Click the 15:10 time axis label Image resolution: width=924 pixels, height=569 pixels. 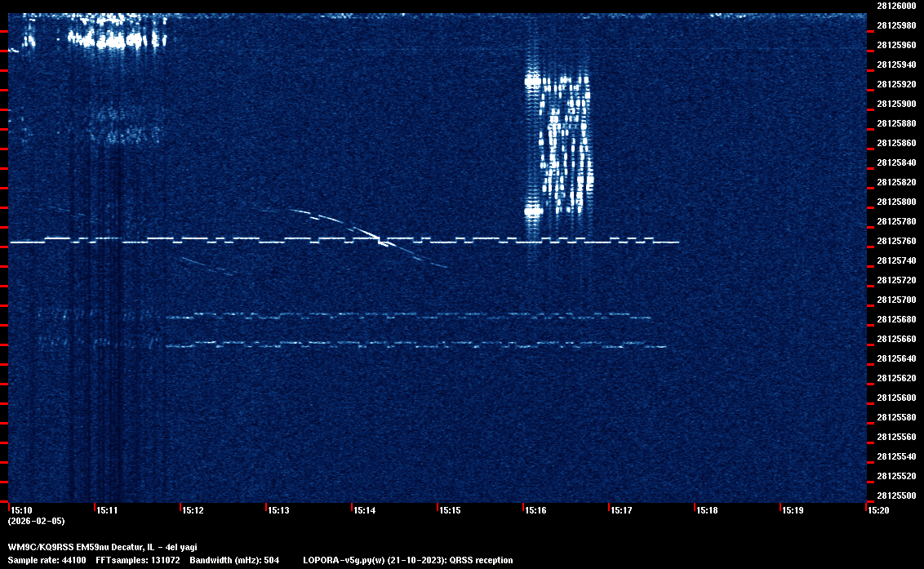point(22,511)
